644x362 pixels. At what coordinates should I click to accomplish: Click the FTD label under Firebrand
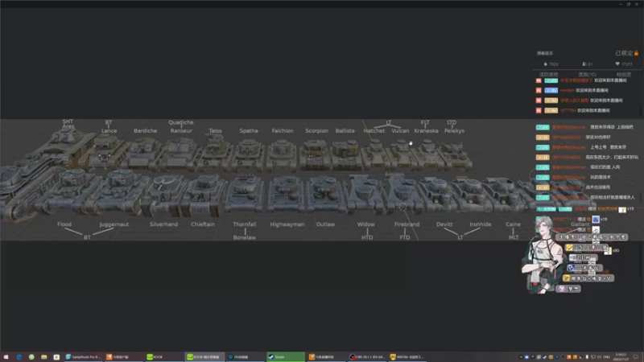click(405, 237)
